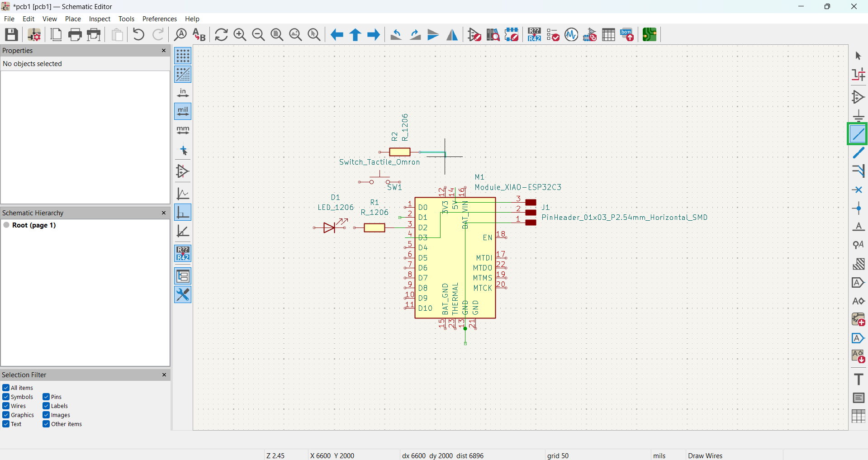Open the Edit menu
The height and width of the screenshot is (460, 868).
click(x=28, y=19)
